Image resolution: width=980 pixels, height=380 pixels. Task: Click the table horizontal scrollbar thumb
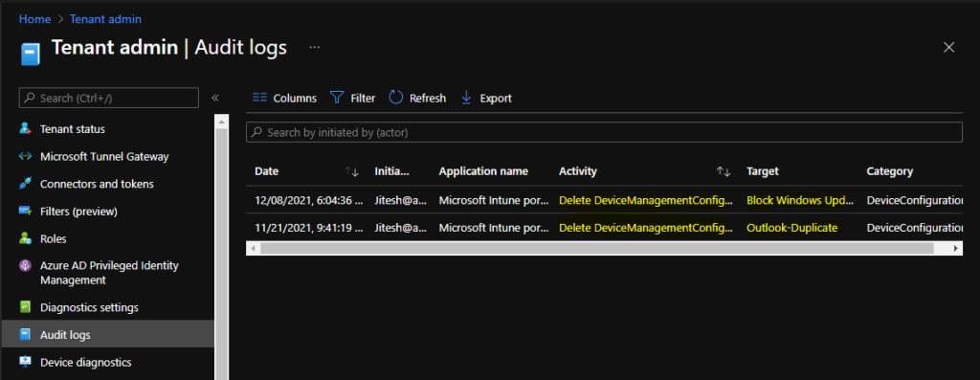pos(597,248)
